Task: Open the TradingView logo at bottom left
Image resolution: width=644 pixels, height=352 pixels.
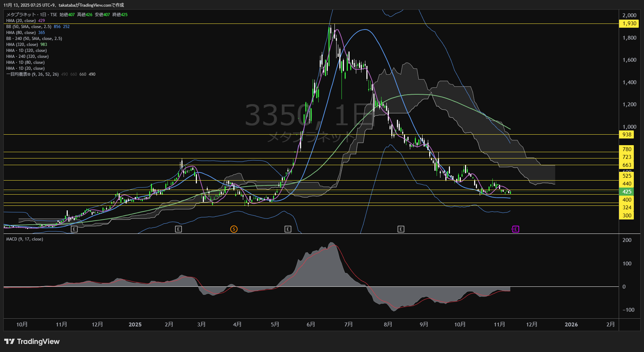Action: tap(32, 341)
